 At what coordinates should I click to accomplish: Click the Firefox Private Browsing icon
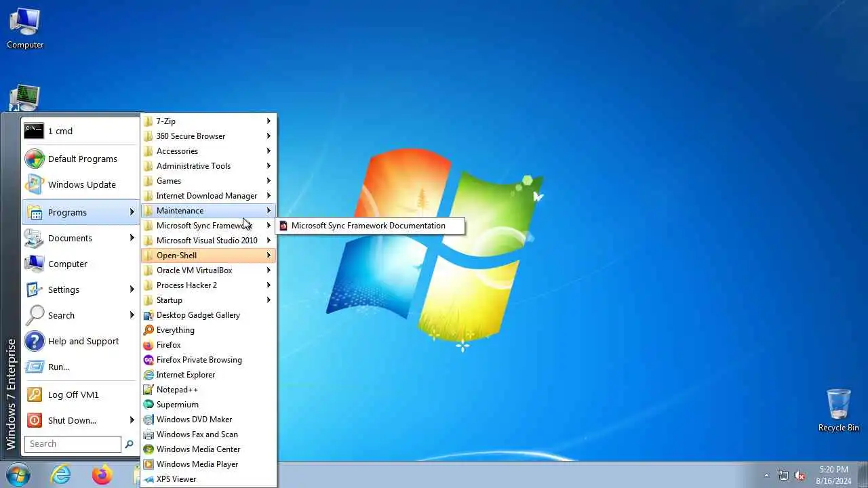coord(149,360)
